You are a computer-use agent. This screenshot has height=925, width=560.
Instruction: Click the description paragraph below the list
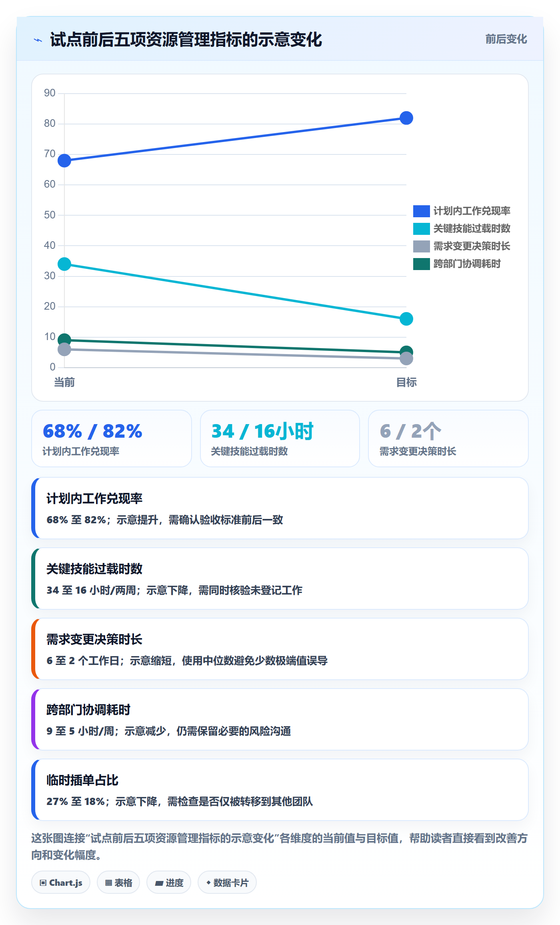(280, 846)
